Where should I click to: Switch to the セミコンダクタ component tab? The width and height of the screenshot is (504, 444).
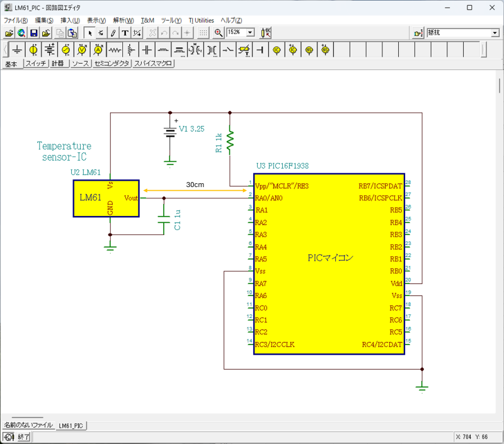click(111, 64)
